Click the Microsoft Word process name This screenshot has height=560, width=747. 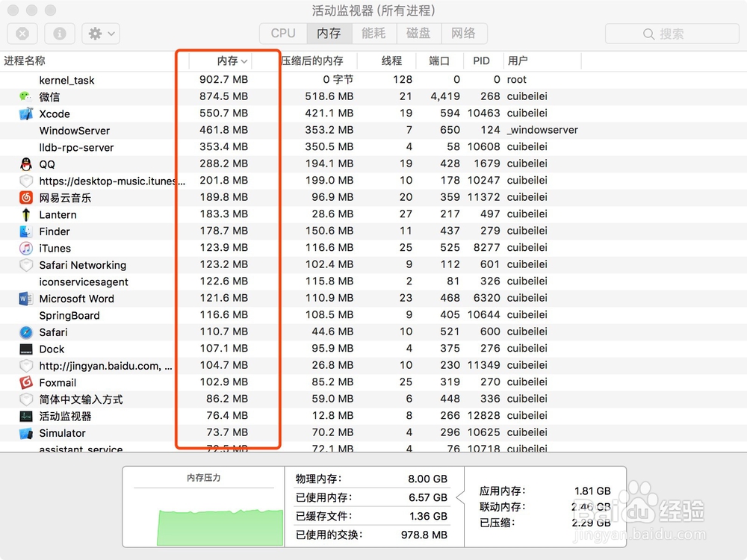coord(76,299)
